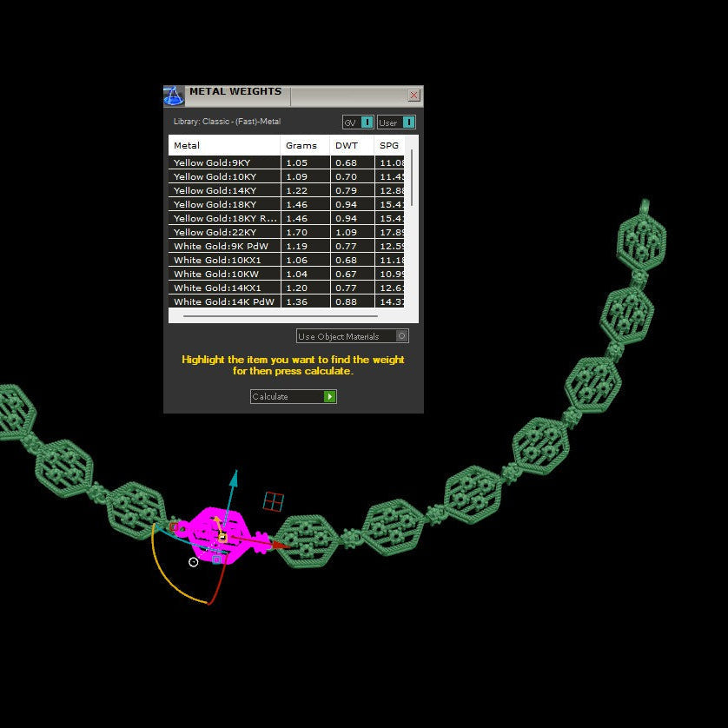
Task: Toggle the User switch
Action: coord(408,122)
